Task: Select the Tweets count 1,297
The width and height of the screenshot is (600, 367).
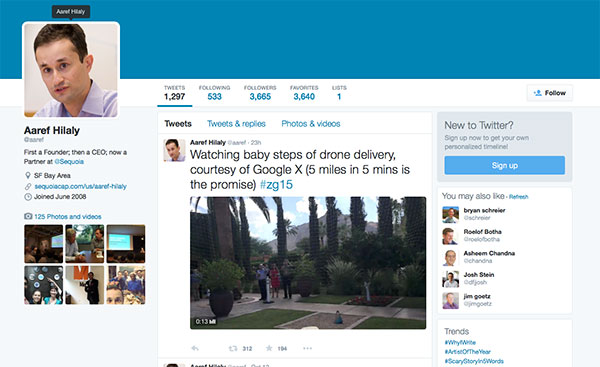Action: point(174,93)
